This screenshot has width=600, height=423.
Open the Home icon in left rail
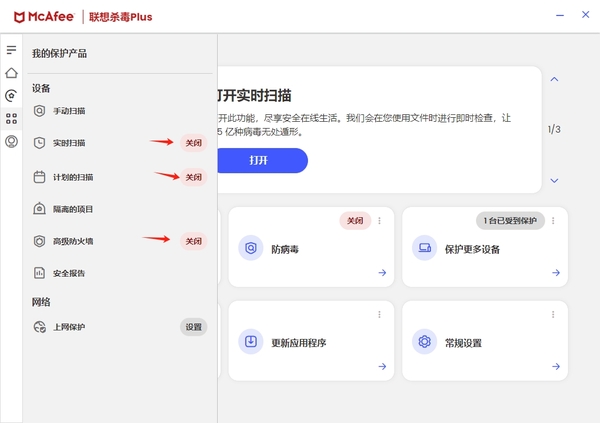coord(11,73)
